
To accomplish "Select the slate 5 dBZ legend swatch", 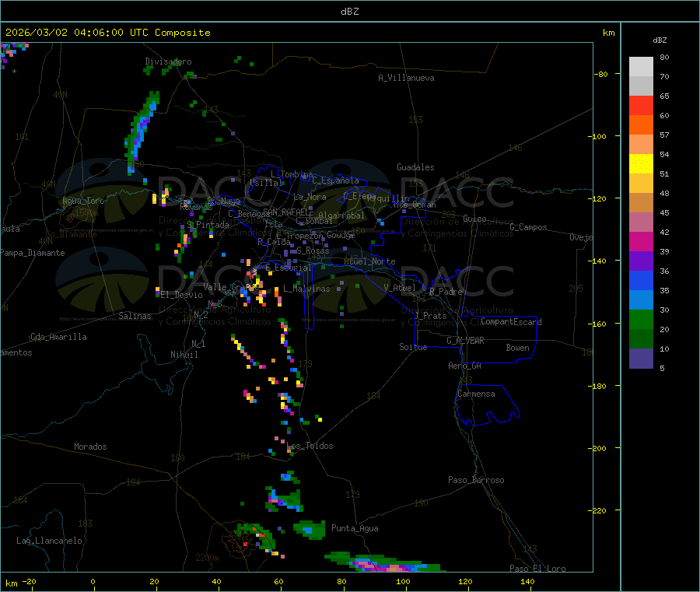I will pyautogui.click(x=641, y=359).
